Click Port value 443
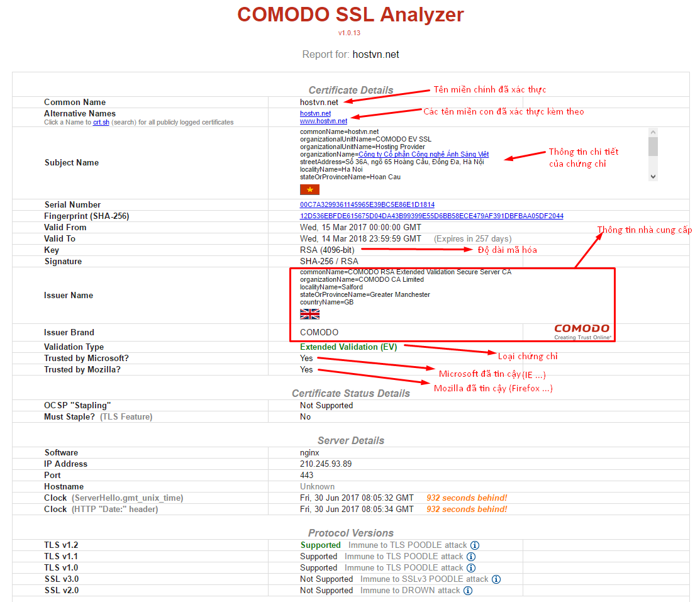700x602 pixels. [307, 475]
